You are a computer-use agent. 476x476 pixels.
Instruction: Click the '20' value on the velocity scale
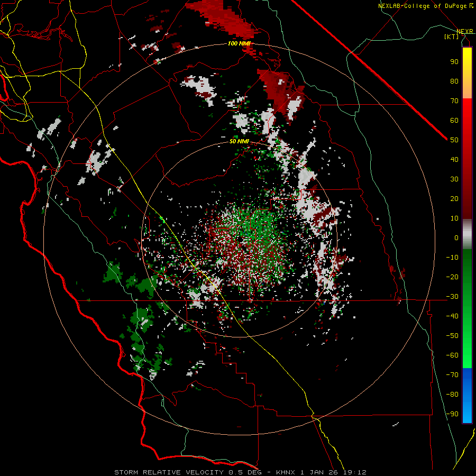(x=454, y=198)
